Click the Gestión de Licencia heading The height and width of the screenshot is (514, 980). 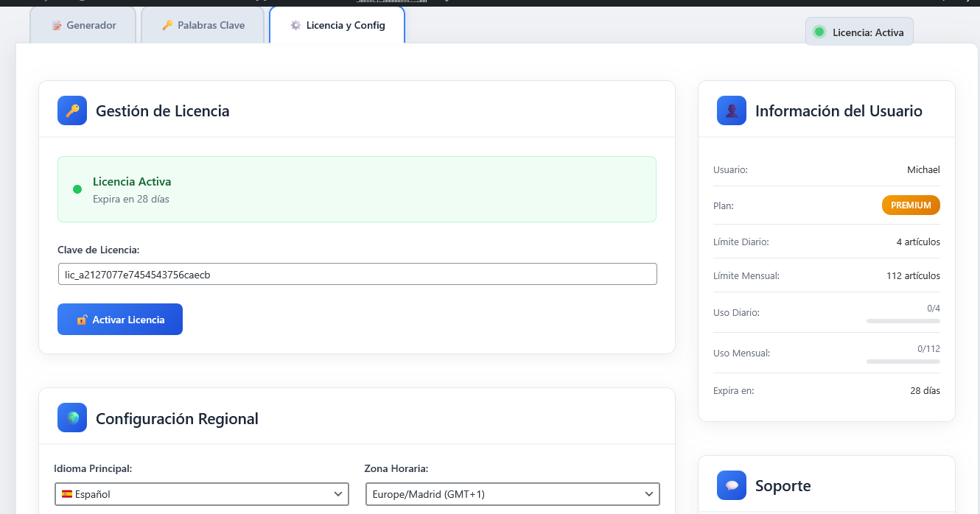pos(163,111)
